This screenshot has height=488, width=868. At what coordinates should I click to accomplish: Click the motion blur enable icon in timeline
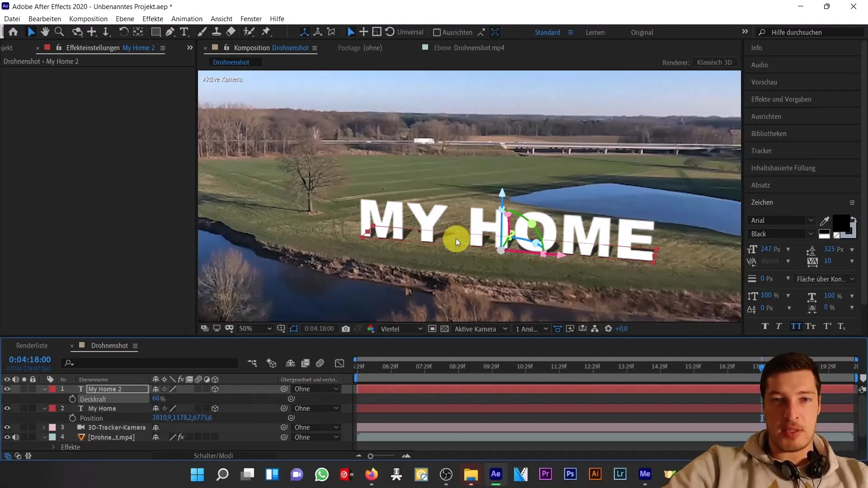(x=321, y=363)
